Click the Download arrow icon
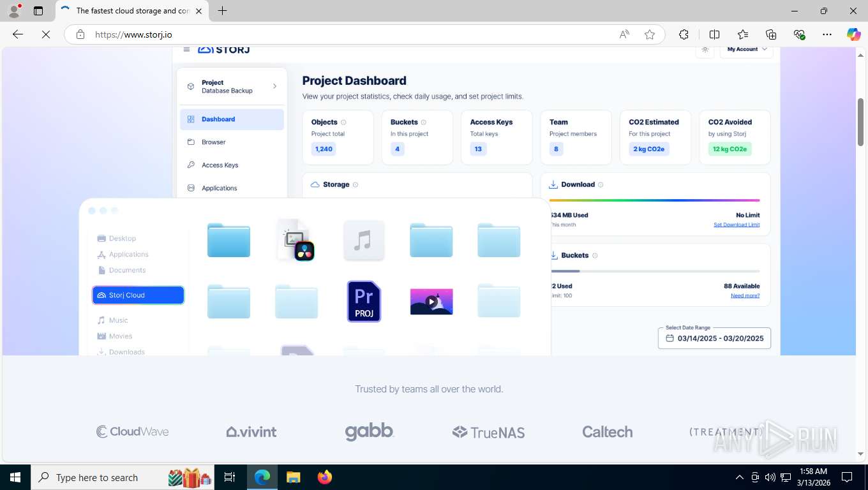868x490 pixels. tap(553, 184)
